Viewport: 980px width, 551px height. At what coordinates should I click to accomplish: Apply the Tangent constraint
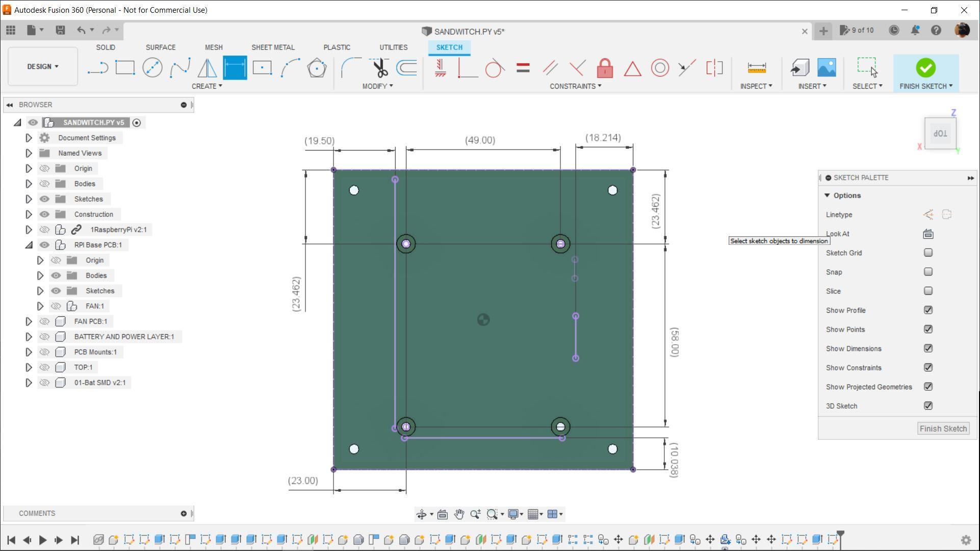point(495,68)
